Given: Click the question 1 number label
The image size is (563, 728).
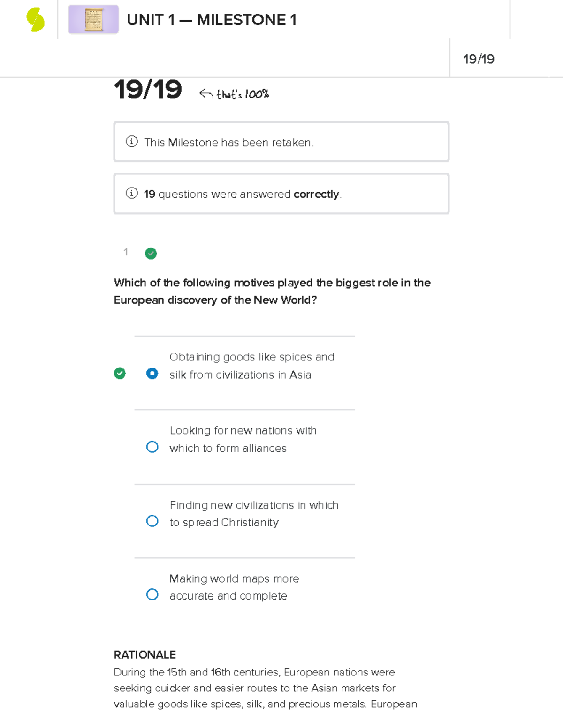Looking at the screenshot, I should tap(126, 252).
